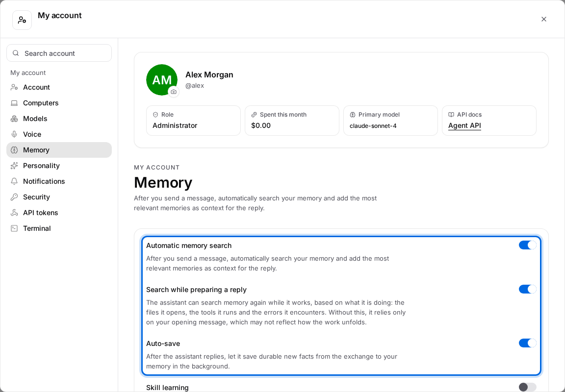Click the $0.00 spent value

point(261,125)
